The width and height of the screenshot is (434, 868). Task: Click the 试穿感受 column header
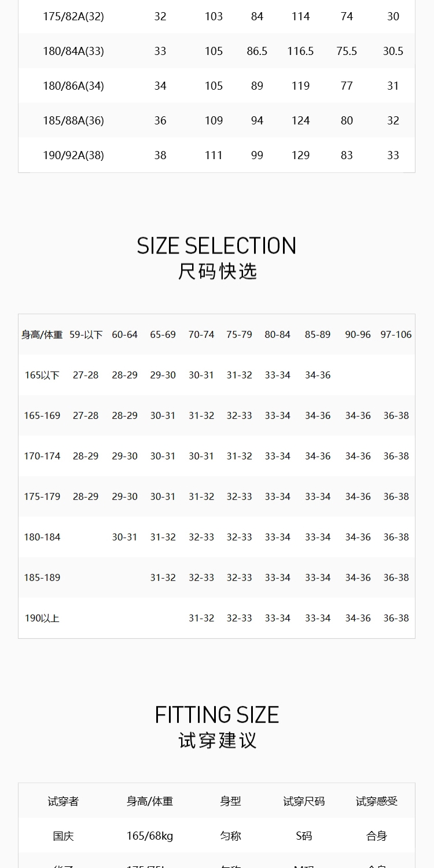click(377, 801)
